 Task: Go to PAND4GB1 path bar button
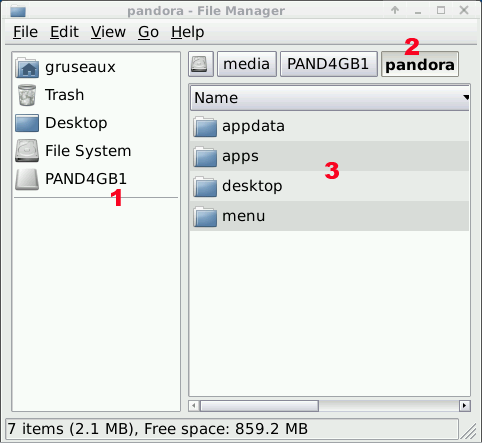click(x=329, y=64)
